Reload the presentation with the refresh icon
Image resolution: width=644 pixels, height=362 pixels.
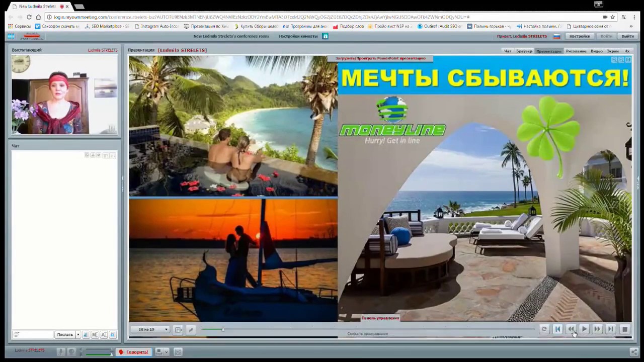pos(544,329)
